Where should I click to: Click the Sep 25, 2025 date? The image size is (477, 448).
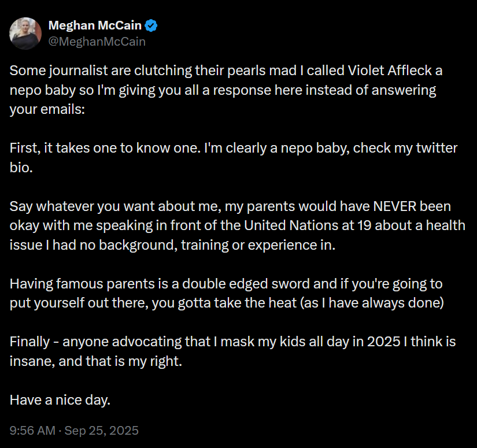tap(101, 430)
